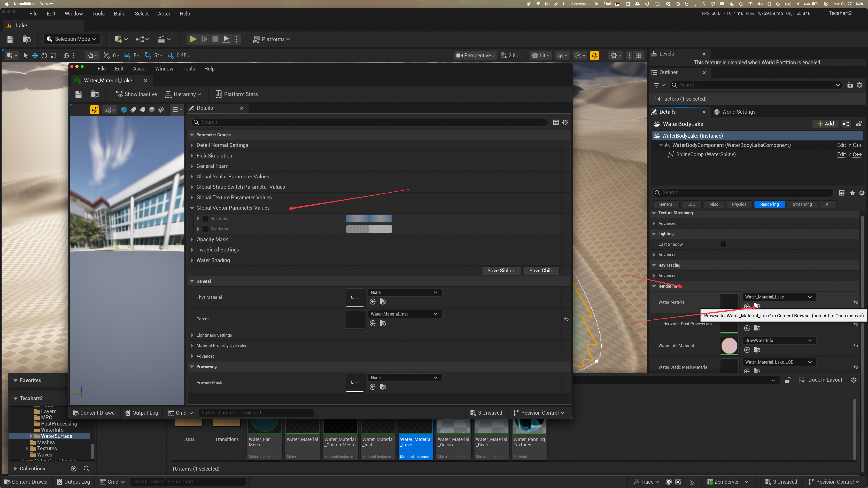Reset Parent property to default arrow
This screenshot has height=488, width=868.
point(566,319)
